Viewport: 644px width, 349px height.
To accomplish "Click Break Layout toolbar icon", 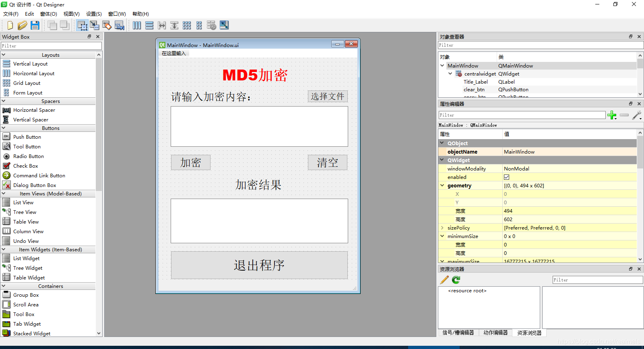I will pos(212,25).
